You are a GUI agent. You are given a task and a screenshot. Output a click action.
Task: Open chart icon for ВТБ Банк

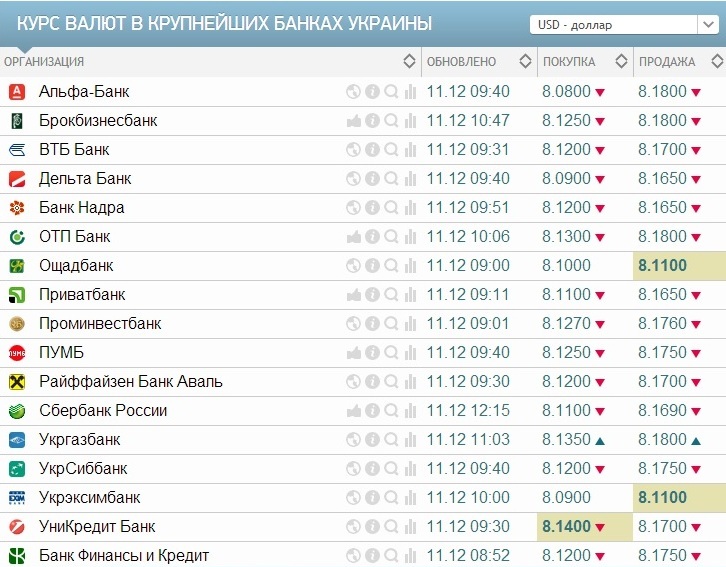410,150
